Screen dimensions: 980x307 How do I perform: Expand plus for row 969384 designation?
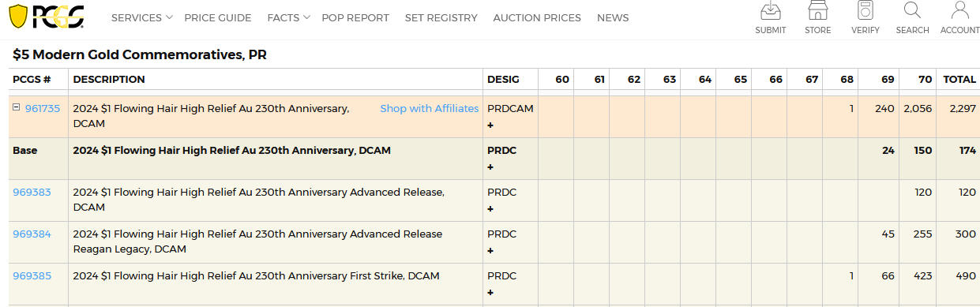pos(490,250)
